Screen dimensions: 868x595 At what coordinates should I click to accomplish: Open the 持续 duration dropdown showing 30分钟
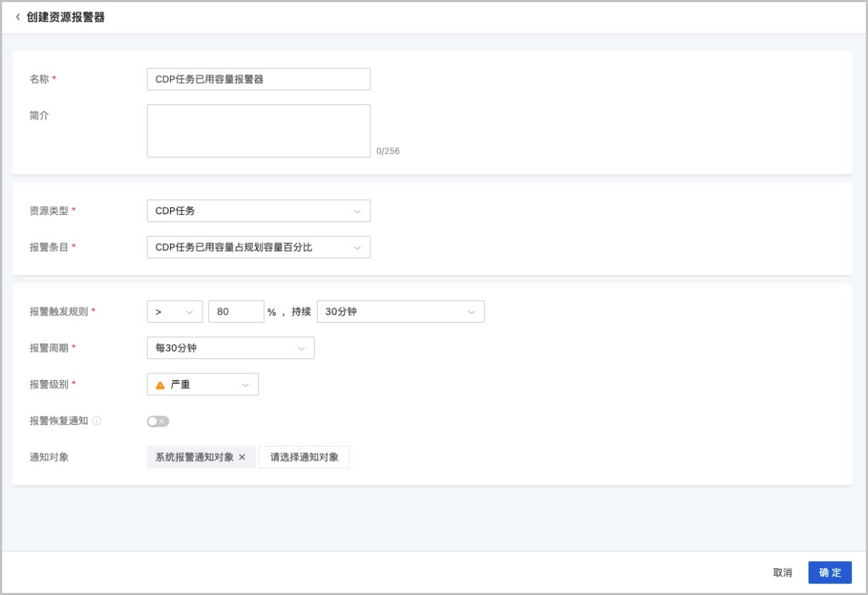click(x=400, y=312)
